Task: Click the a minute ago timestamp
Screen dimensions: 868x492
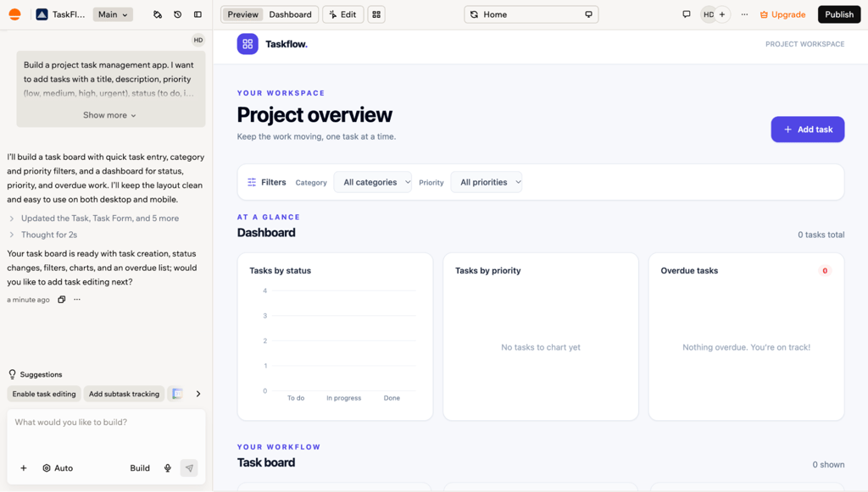Action: 28,300
